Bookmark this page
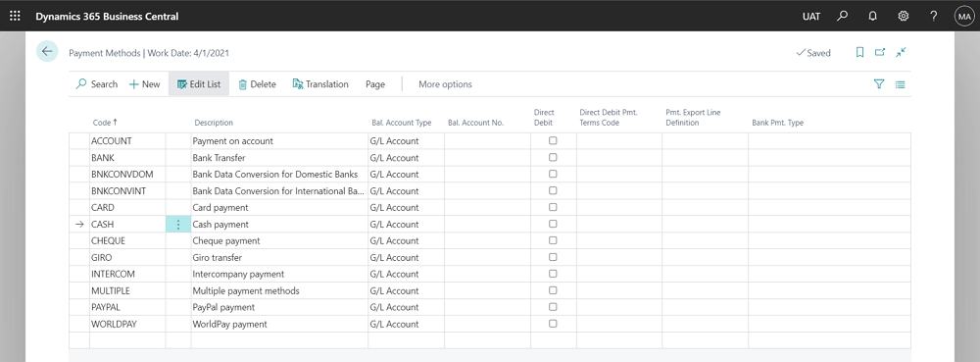This screenshot has height=362, width=980. tap(860, 53)
